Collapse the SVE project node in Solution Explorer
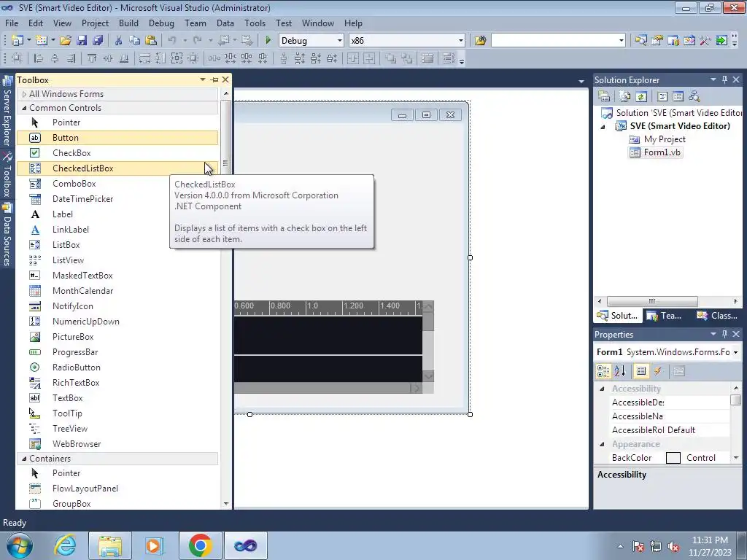The height and width of the screenshot is (560, 747). [603, 127]
